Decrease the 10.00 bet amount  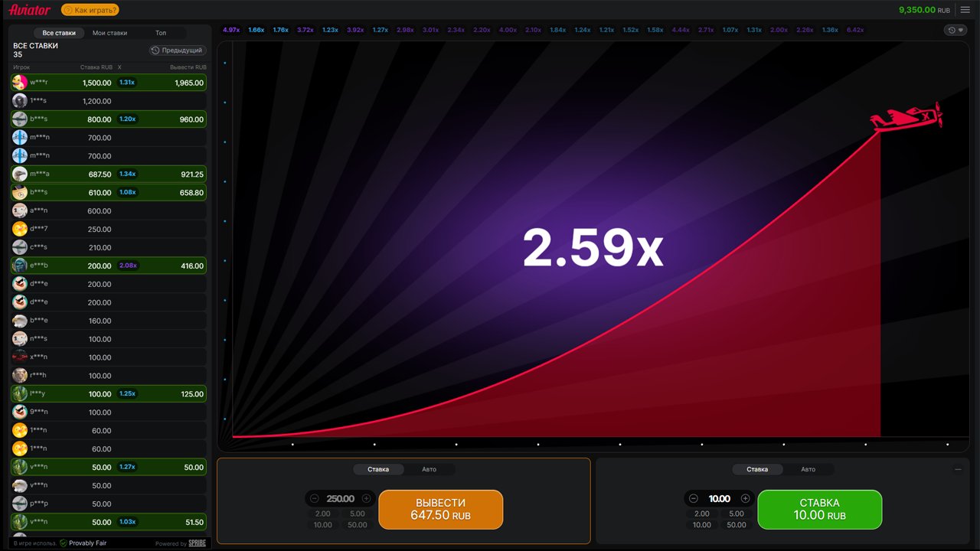click(694, 498)
